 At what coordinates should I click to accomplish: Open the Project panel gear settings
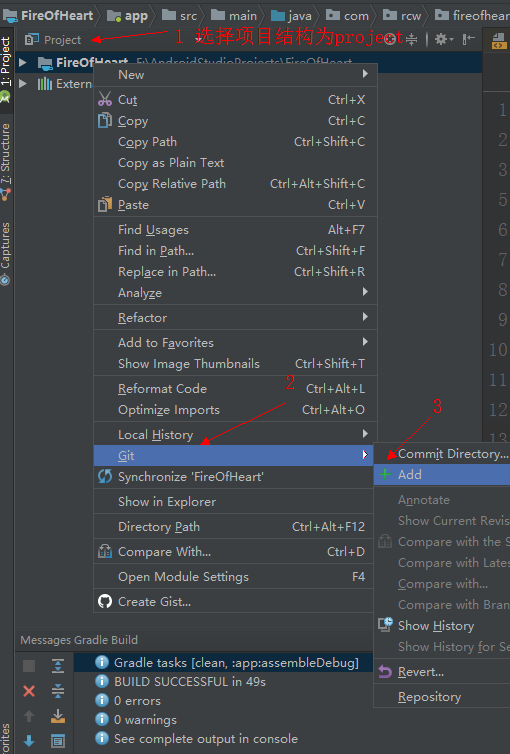click(444, 39)
